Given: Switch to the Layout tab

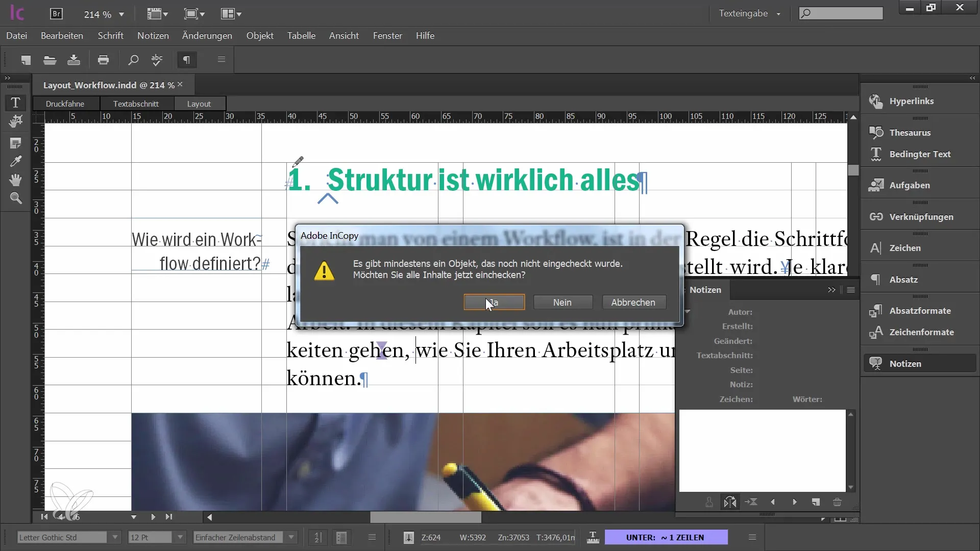Looking at the screenshot, I should pyautogui.click(x=199, y=103).
